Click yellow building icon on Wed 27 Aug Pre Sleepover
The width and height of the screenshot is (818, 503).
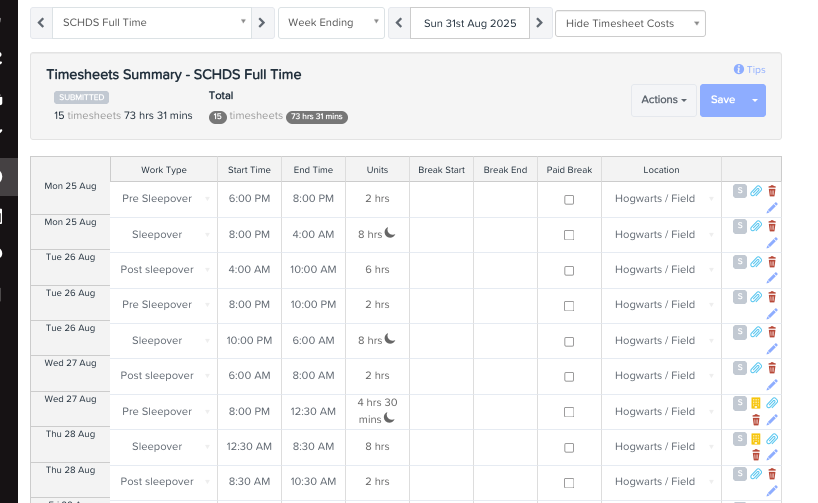pos(756,403)
